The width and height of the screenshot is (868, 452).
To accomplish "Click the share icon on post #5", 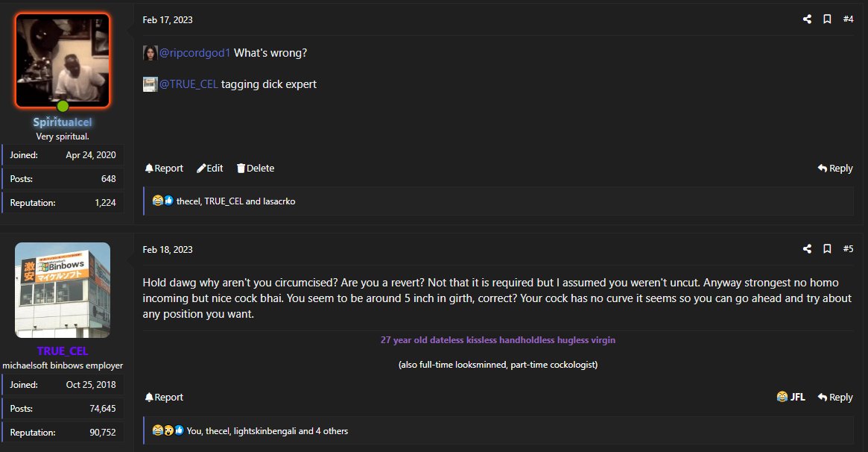I will pyautogui.click(x=807, y=248).
